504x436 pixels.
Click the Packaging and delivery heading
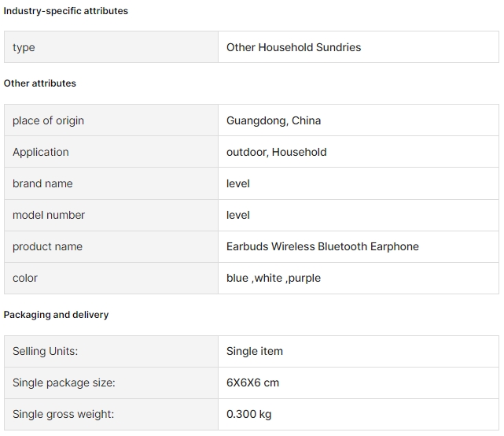(57, 315)
